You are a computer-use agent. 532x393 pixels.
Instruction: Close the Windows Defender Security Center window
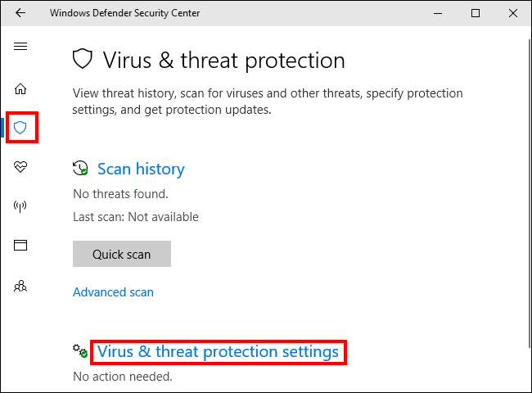click(x=512, y=13)
